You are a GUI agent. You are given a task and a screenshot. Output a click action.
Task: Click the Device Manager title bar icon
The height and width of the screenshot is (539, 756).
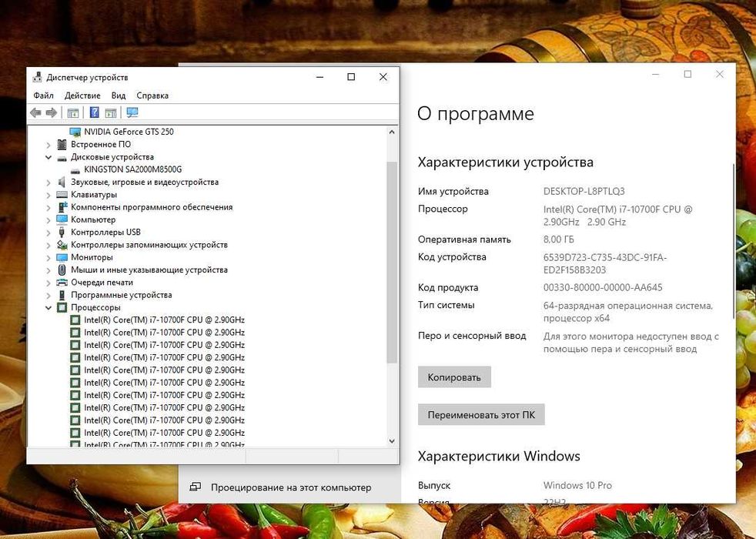pos(37,77)
